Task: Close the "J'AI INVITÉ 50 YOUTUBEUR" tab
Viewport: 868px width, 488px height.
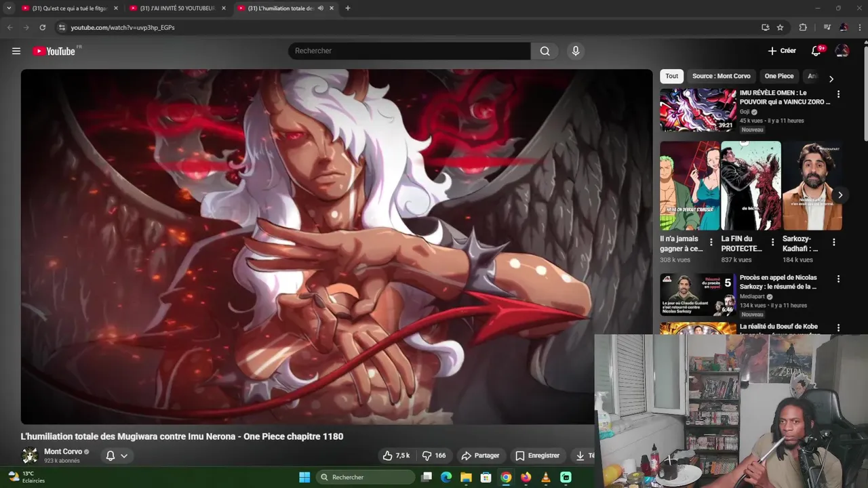Action: [x=223, y=8]
